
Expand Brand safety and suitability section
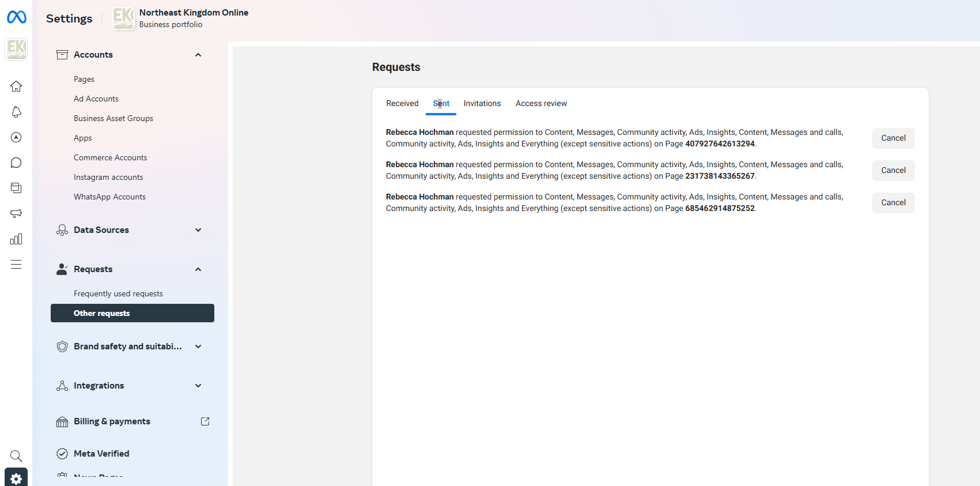click(198, 346)
